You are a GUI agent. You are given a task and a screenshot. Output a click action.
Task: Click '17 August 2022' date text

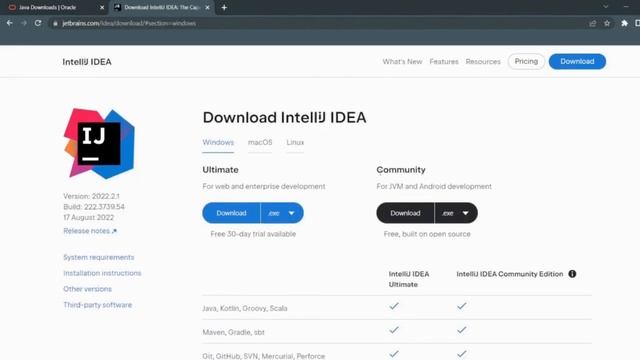[x=89, y=218]
